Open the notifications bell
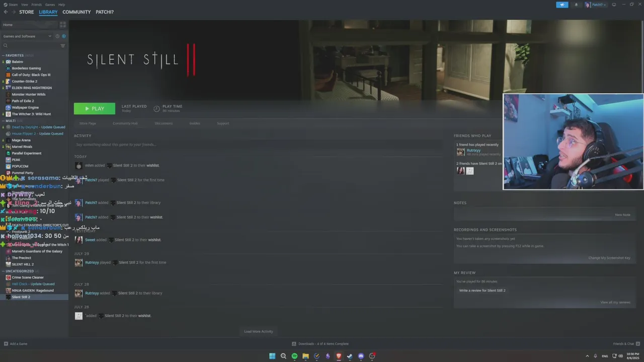 tap(576, 5)
